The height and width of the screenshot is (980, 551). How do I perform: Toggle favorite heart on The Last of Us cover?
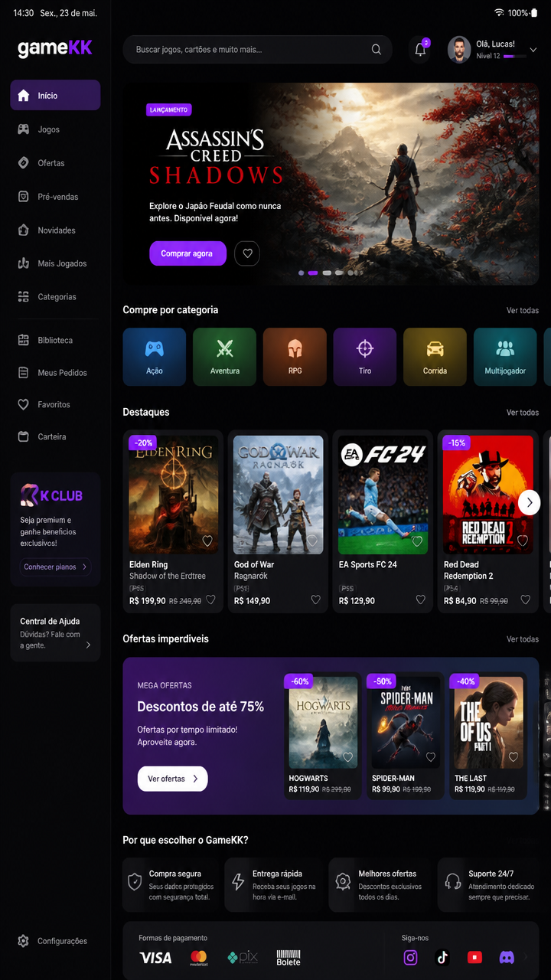[514, 757]
